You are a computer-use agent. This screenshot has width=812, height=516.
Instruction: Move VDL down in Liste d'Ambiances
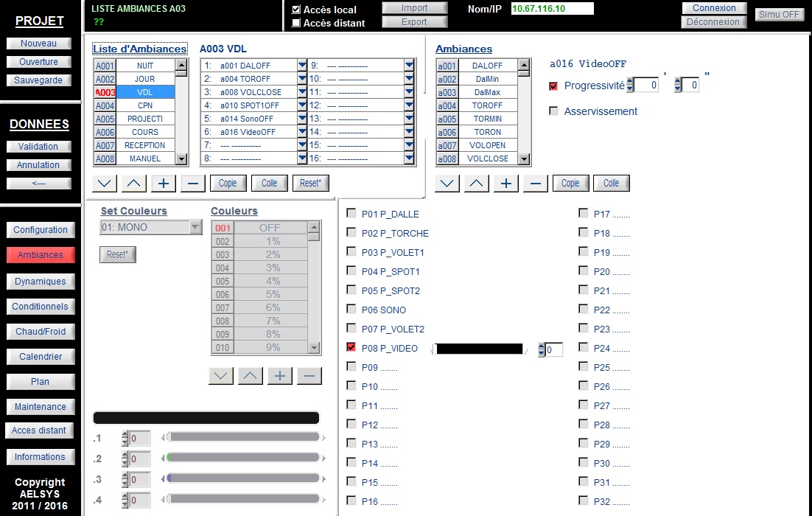105,183
